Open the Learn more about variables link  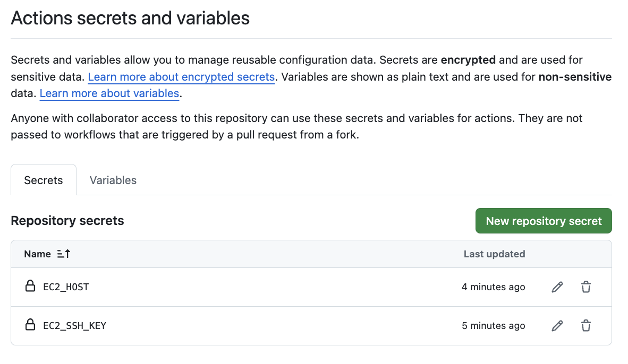tap(109, 94)
